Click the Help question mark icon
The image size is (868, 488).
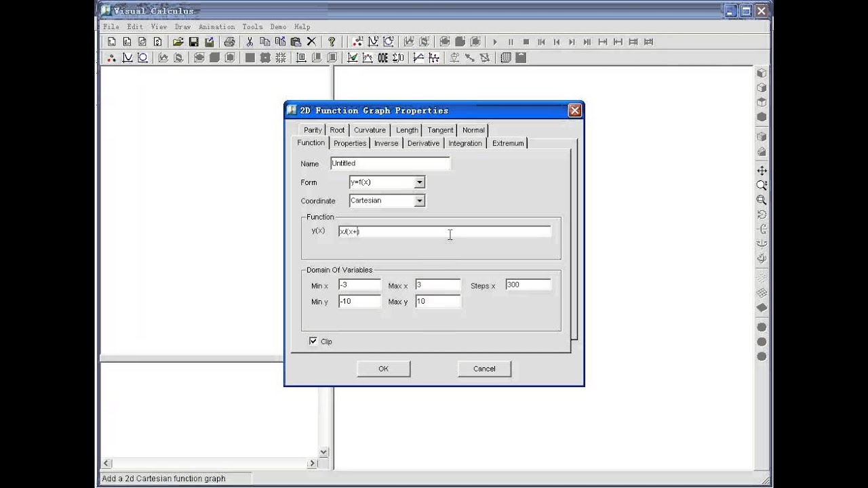pyautogui.click(x=332, y=41)
